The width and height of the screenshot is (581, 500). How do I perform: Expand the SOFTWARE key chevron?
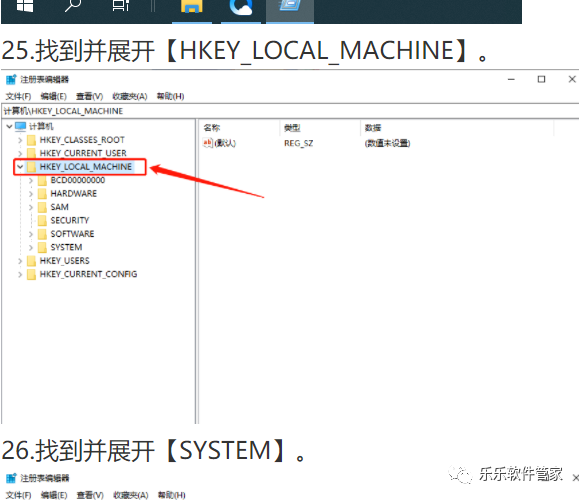[31, 234]
